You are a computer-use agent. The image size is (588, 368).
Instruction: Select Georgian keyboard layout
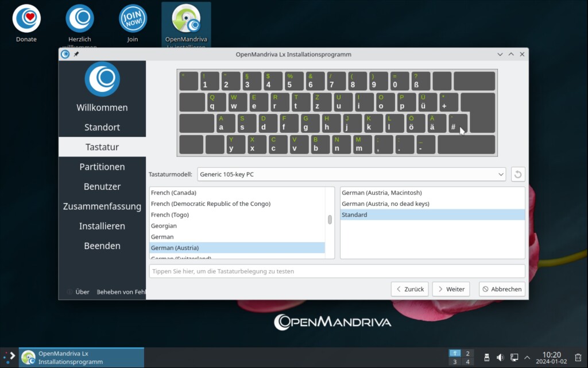point(237,225)
